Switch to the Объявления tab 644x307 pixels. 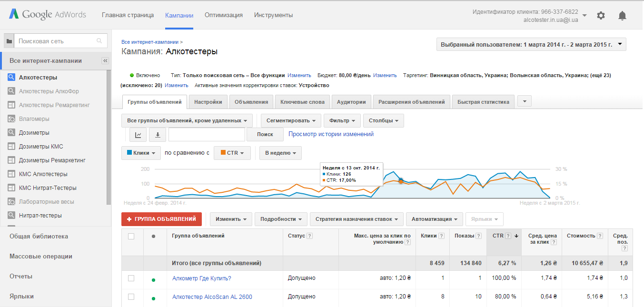[x=252, y=102]
